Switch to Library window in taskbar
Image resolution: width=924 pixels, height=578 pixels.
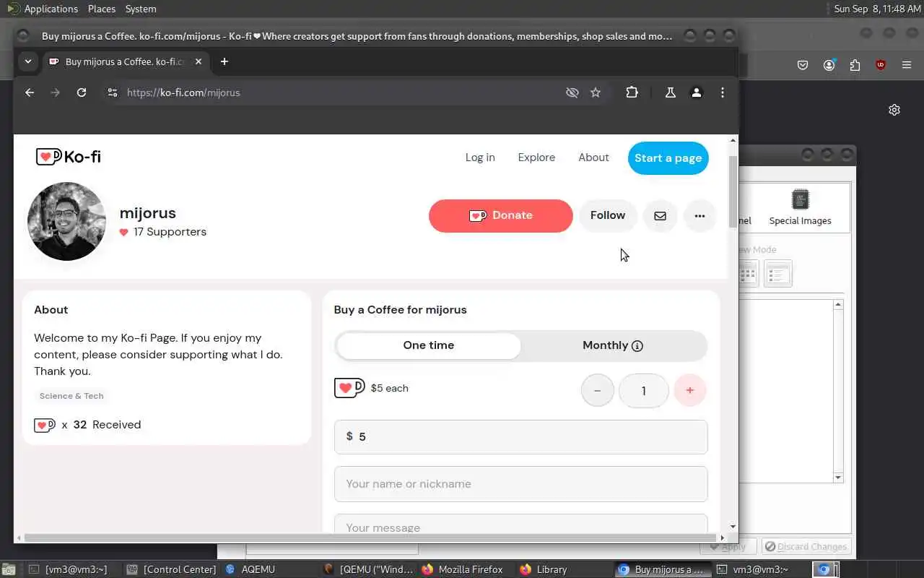coord(543,569)
